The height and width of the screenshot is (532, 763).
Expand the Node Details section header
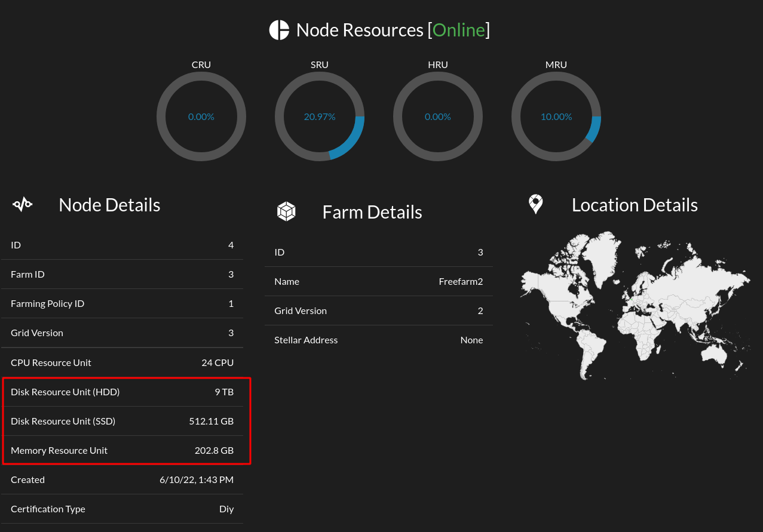(109, 205)
